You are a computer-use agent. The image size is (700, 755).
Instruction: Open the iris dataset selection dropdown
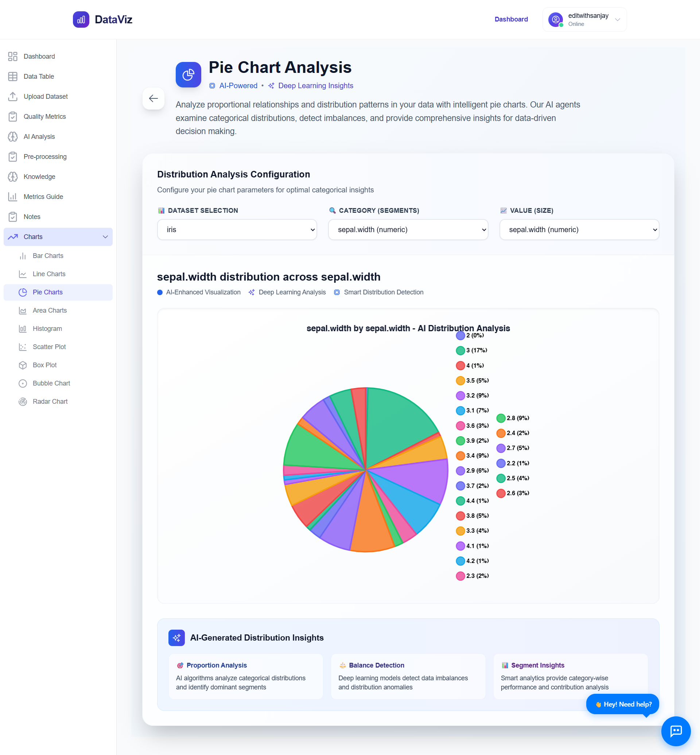(237, 230)
